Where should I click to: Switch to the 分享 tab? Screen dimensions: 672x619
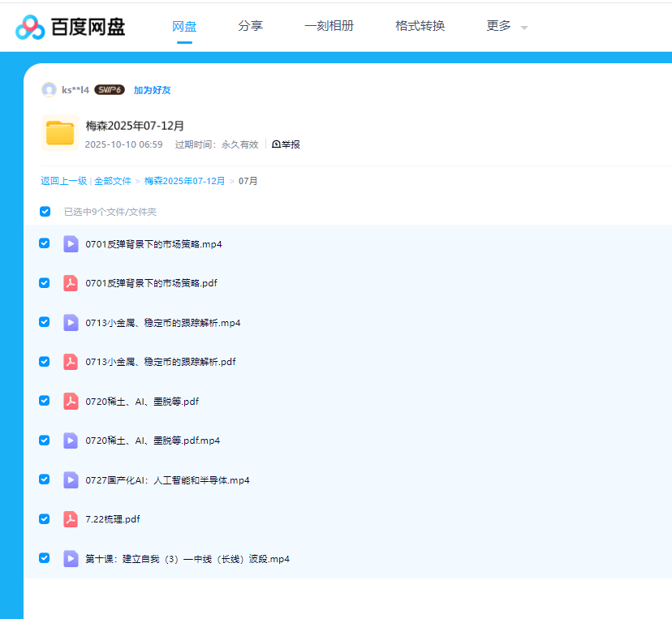pyautogui.click(x=250, y=26)
